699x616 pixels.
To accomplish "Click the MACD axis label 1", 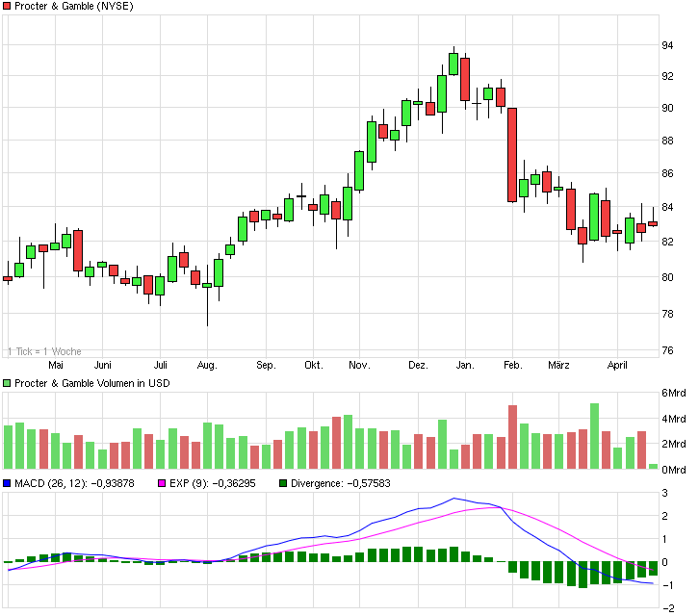I will coord(665,539).
